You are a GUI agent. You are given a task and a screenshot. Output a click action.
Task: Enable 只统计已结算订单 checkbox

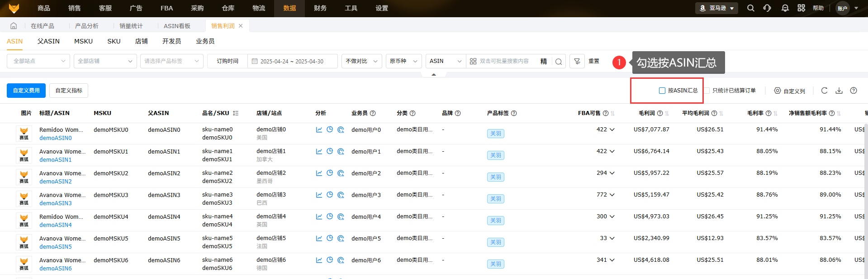[707, 91]
